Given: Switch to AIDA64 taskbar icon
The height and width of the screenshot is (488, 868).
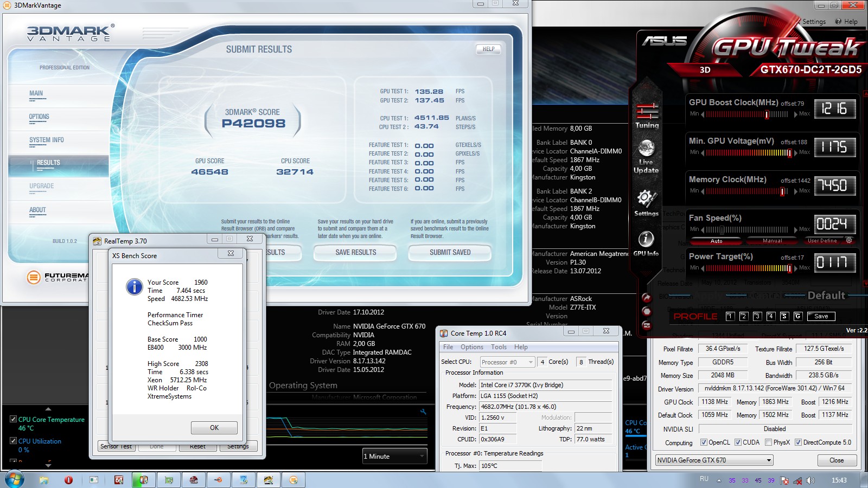Looking at the screenshot, I should pos(119,480).
